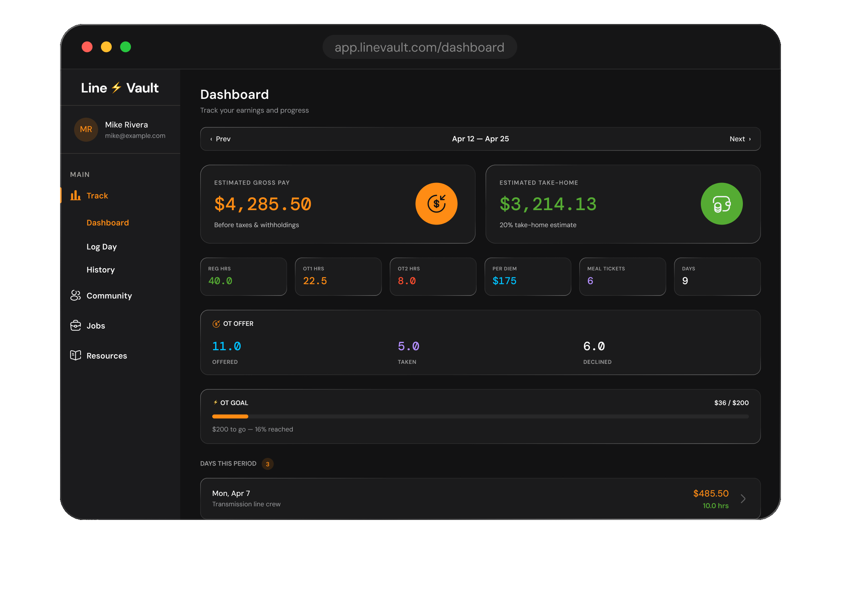The image size is (841, 616).
Task: Click the OT Goal progress bar
Action: pos(480,417)
